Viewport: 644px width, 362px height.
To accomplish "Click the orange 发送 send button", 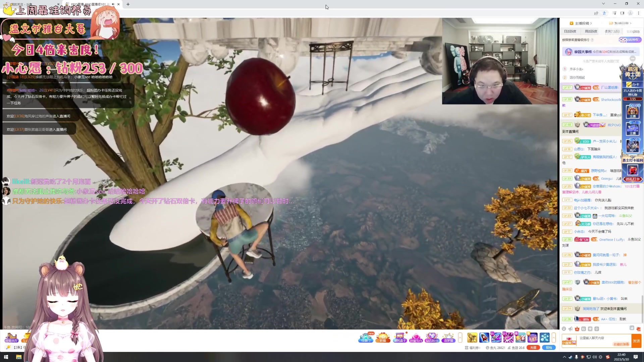I will point(636,341).
